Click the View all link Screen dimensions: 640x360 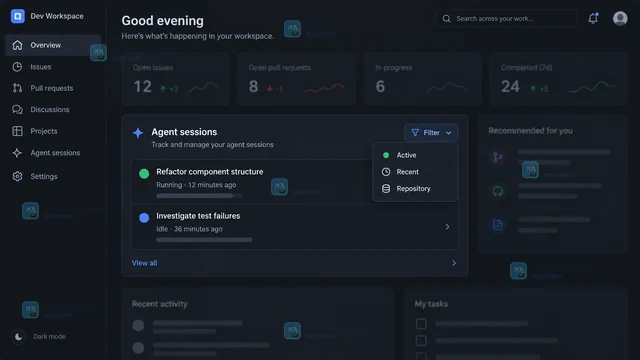coord(144,263)
